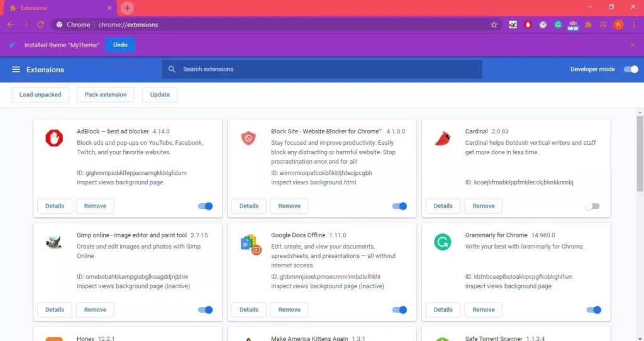Open Block Site Details
644x341 pixels.
(249, 206)
